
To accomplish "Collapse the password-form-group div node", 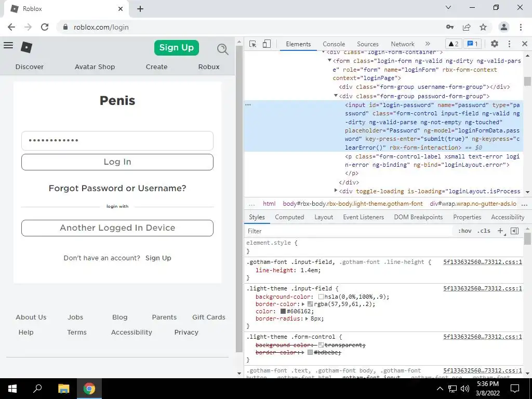I will click(336, 96).
